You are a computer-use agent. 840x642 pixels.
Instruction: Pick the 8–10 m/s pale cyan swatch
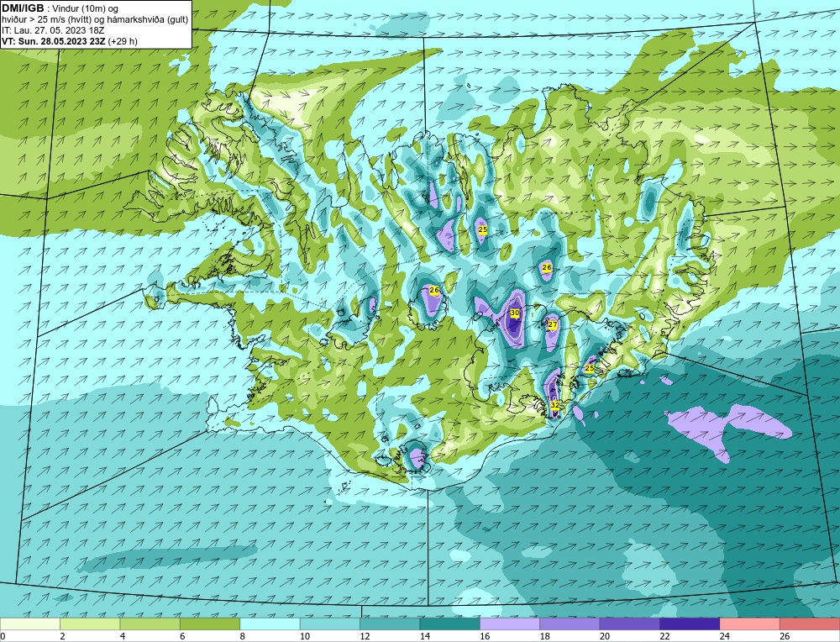click(x=270, y=624)
